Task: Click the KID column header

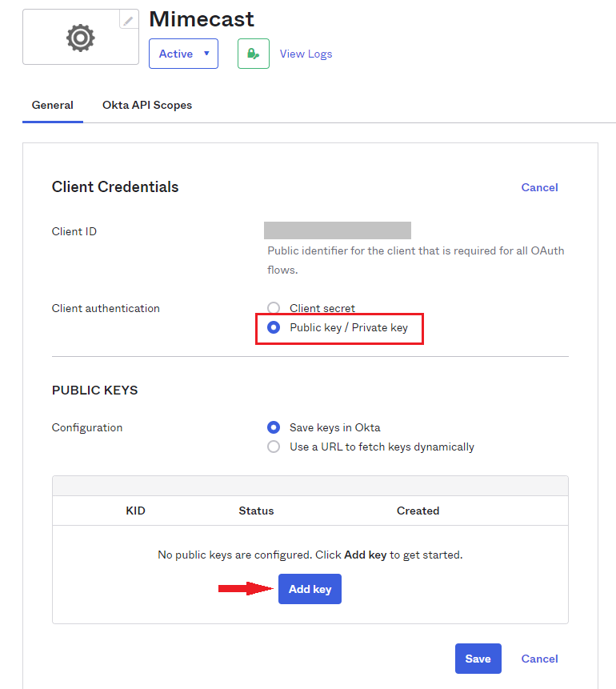Action: (135, 511)
